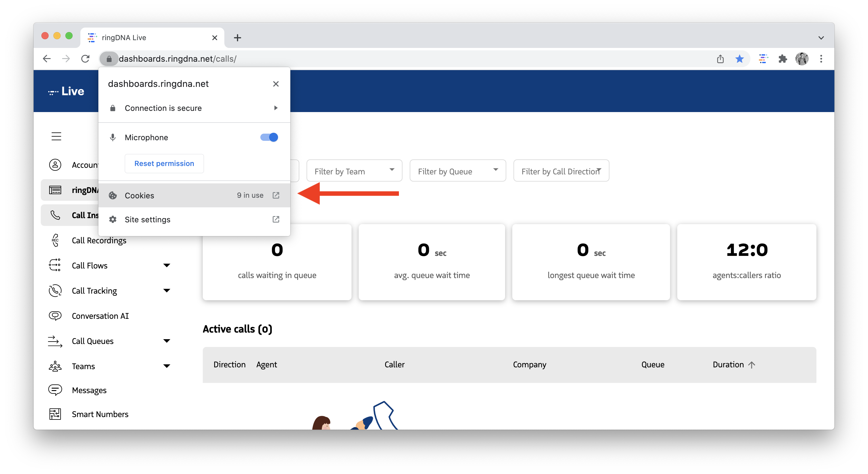Click the Site settings gear icon

(x=112, y=220)
